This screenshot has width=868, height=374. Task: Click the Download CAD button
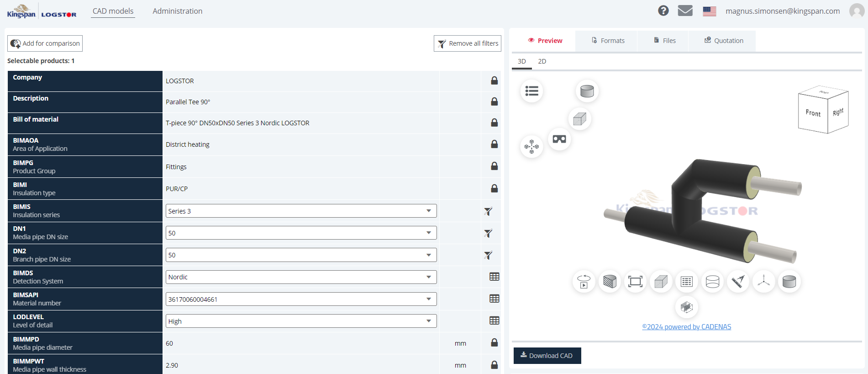click(x=547, y=356)
